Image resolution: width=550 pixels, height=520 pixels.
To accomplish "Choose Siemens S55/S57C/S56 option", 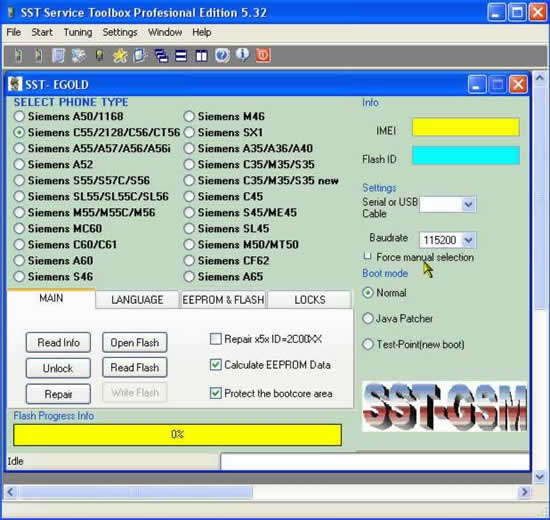I will 19,180.
